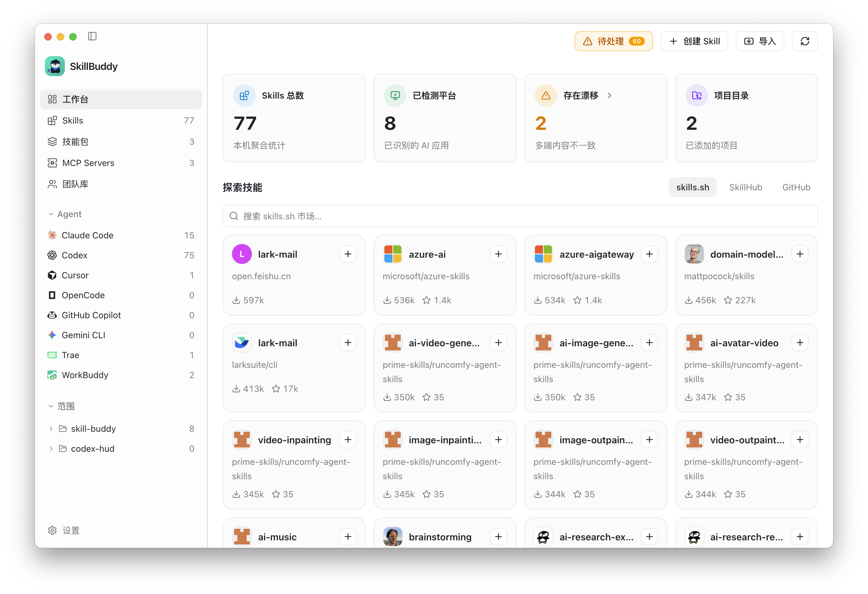This screenshot has width=868, height=594.
Task: Select the WorkBuddy agent
Action: coord(121,375)
